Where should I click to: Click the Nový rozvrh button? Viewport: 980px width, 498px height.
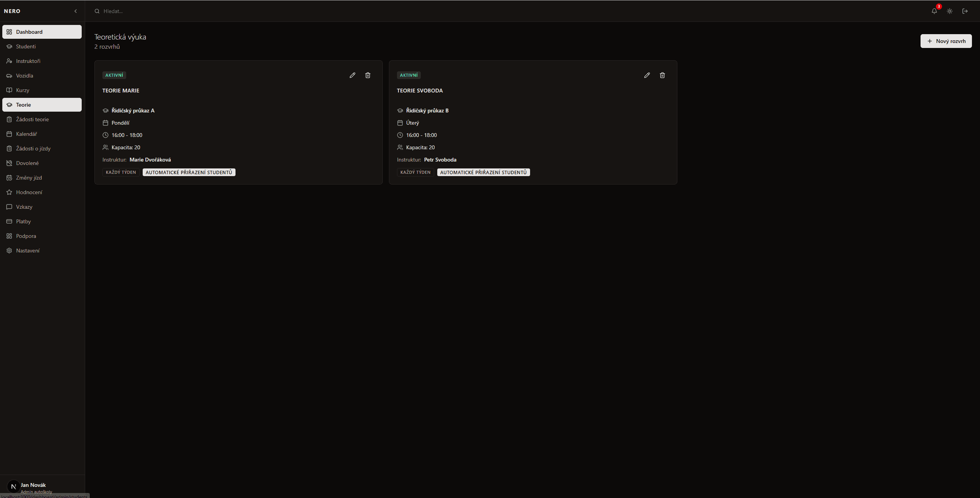tap(946, 41)
